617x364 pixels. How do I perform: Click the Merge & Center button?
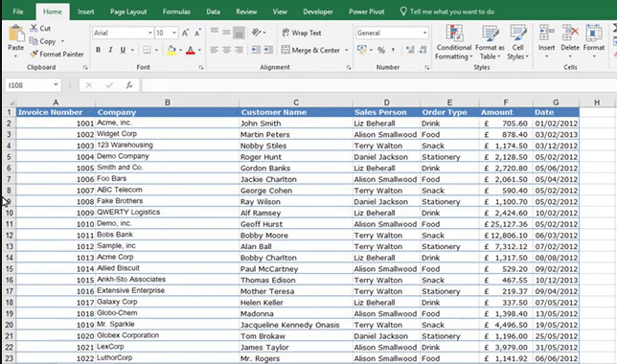click(x=310, y=50)
